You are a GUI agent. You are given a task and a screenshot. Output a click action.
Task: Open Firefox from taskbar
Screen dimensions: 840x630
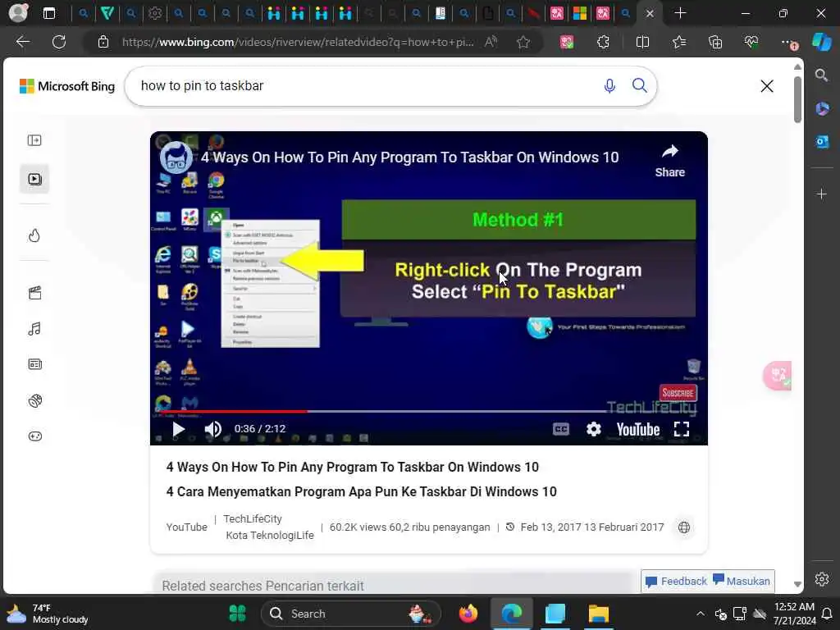coord(468,614)
